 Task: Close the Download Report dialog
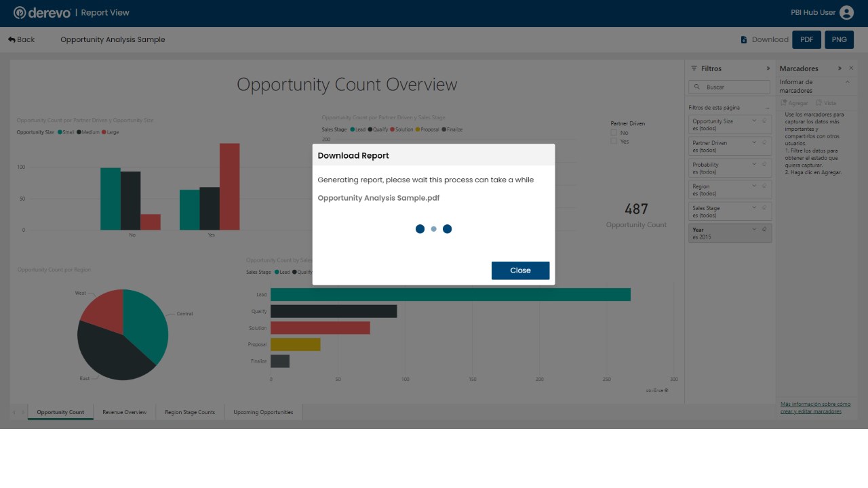click(x=520, y=270)
